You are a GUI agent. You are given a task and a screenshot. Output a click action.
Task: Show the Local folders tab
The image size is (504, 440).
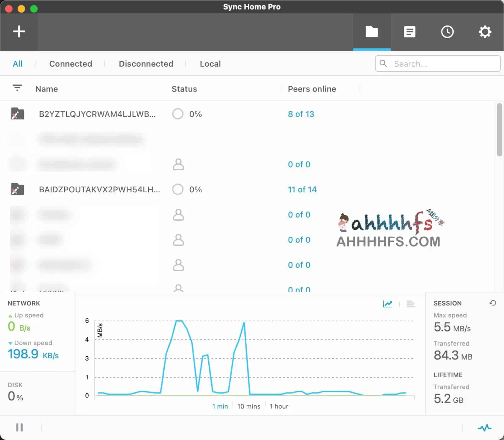pos(210,64)
